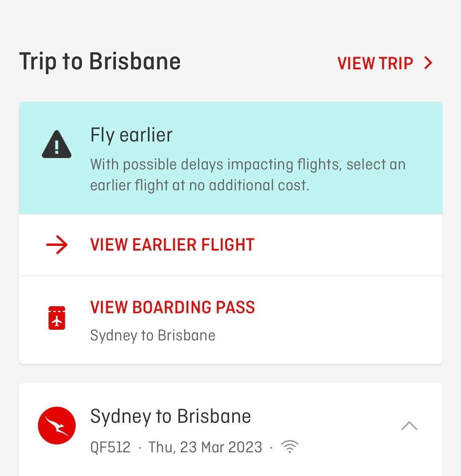Screen dimensions: 461x476
Task: Tap Sydney to Brisbane under boarding pass
Action: [153, 335]
